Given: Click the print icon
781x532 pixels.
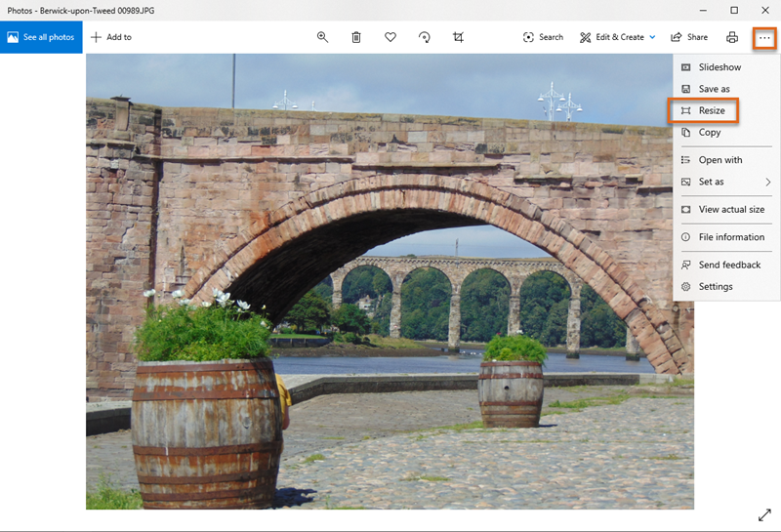Looking at the screenshot, I should [731, 37].
